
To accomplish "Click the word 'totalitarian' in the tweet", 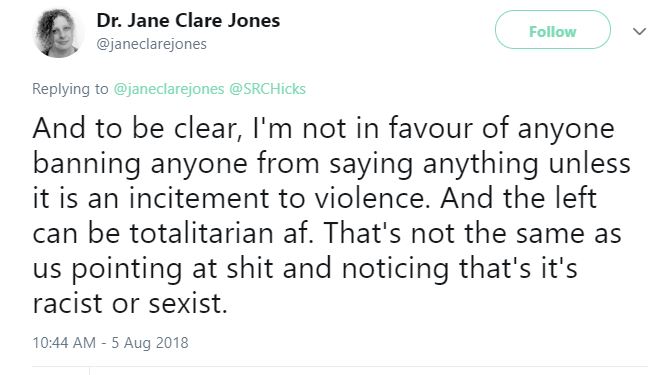I will (201, 233).
